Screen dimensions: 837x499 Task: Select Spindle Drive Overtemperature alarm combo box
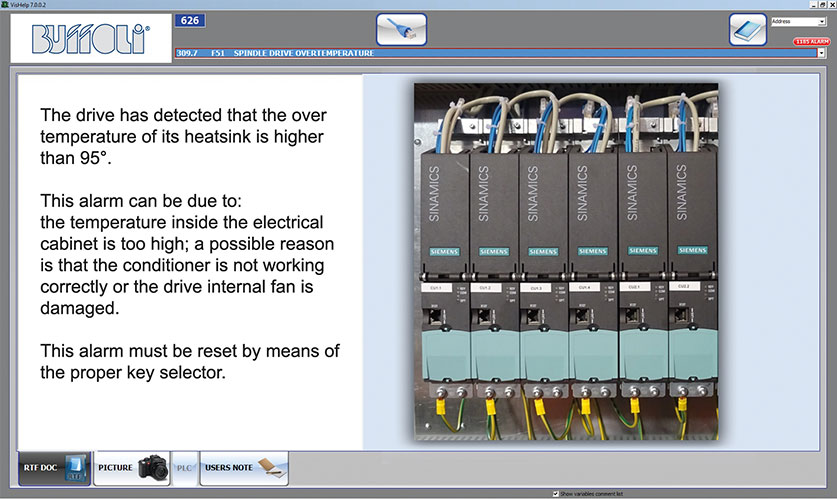click(x=490, y=53)
